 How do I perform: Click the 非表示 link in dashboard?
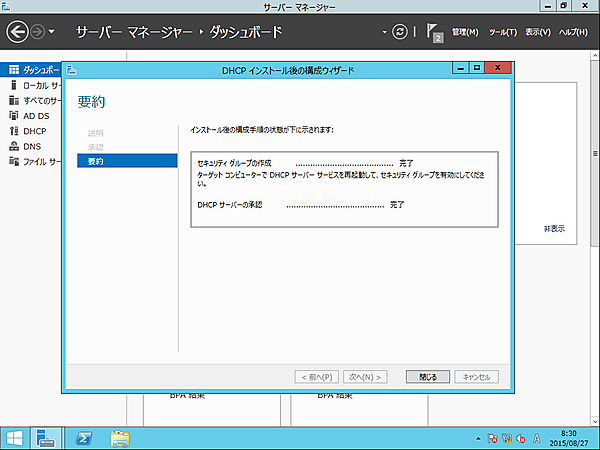(x=554, y=229)
